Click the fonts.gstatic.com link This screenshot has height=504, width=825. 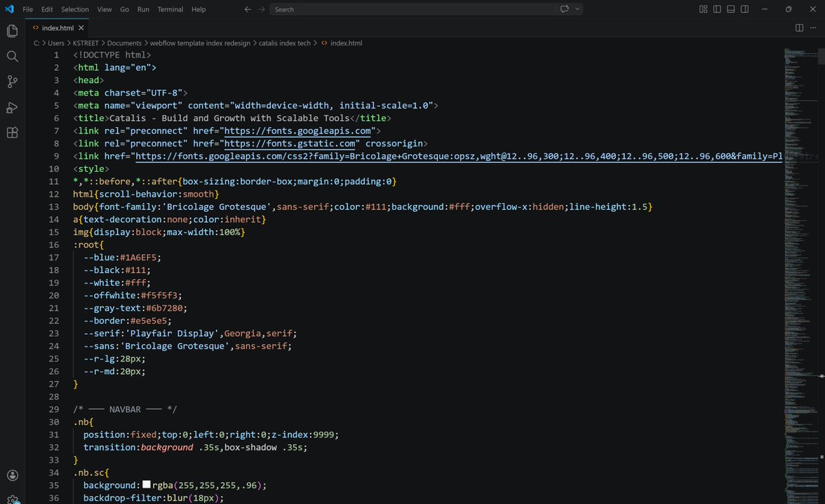pyautogui.click(x=290, y=144)
